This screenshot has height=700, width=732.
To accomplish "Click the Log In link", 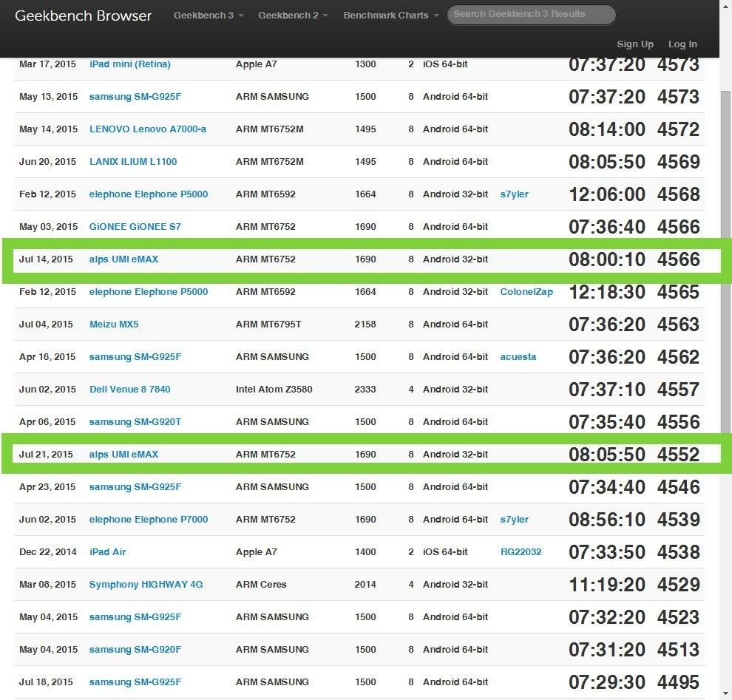I will coord(682,44).
